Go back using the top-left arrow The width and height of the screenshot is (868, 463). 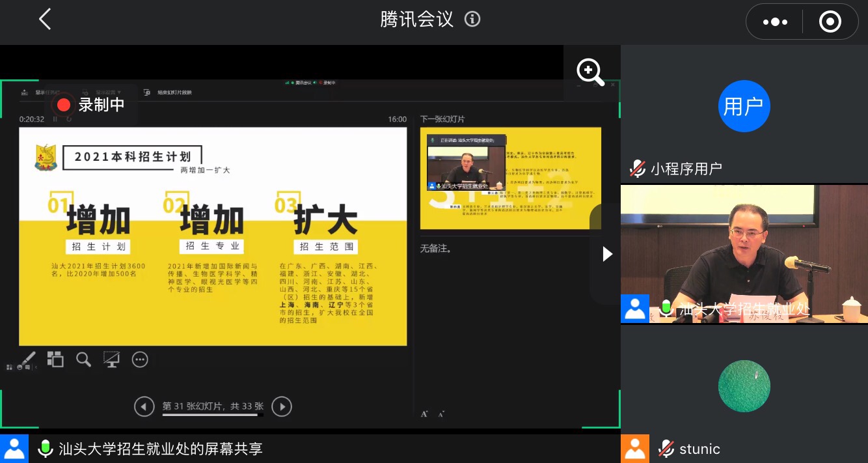(44, 20)
